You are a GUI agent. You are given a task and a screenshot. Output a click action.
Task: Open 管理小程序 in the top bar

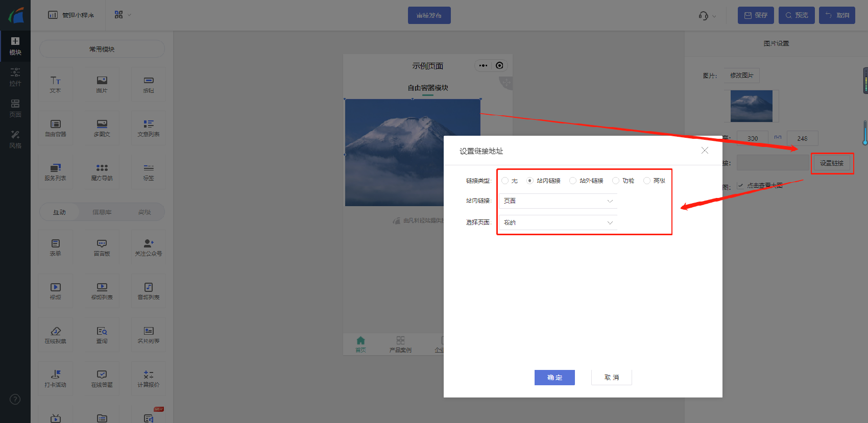71,15
